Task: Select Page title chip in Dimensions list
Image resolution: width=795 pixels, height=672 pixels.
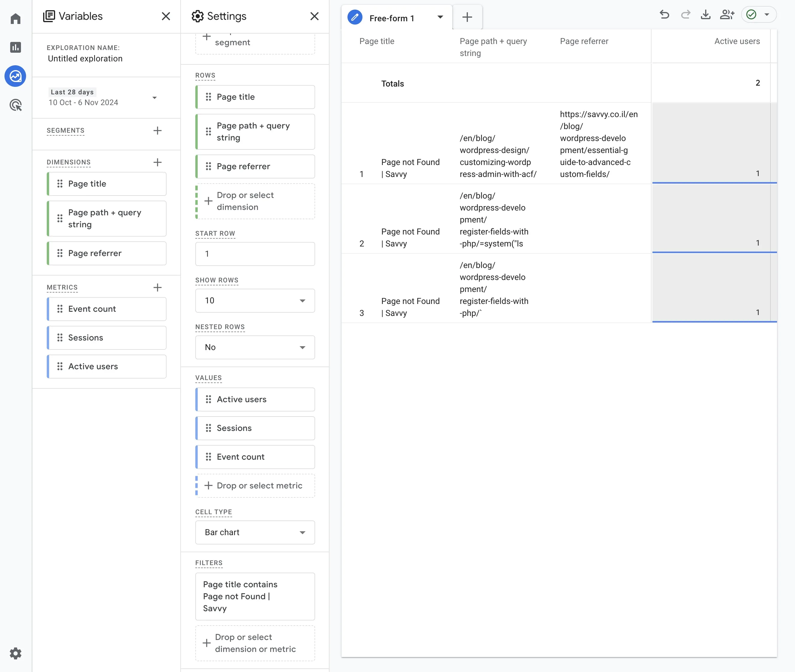Action: click(106, 184)
